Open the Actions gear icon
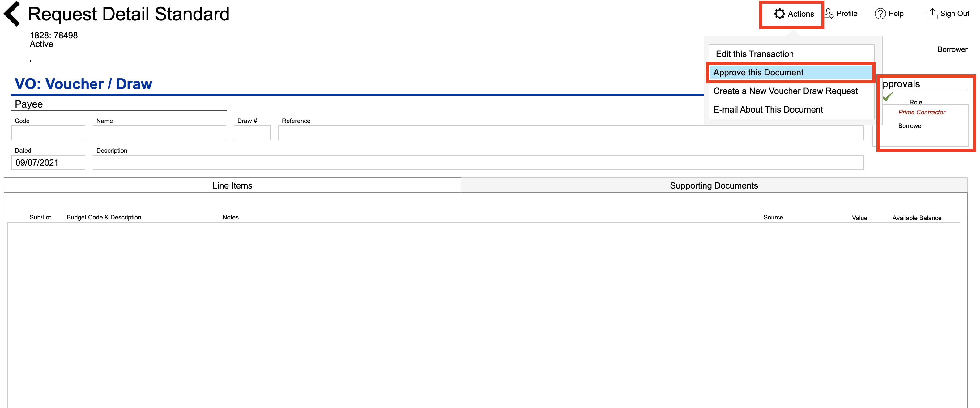Viewport: 980px width, 408px height. (x=779, y=14)
